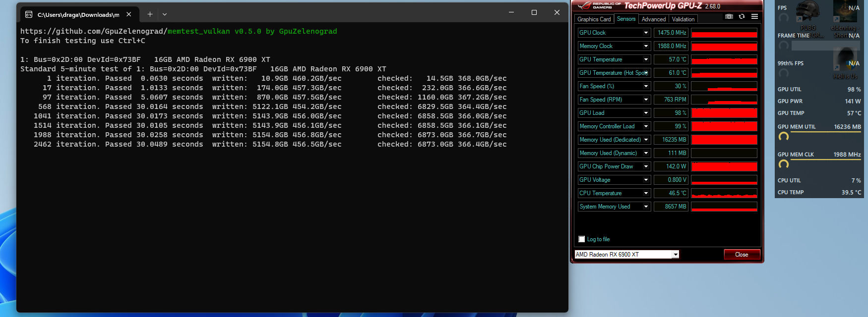Expand the Memory Clock sensor dropdown
Viewport: 868px width, 317px height.
(x=646, y=46)
